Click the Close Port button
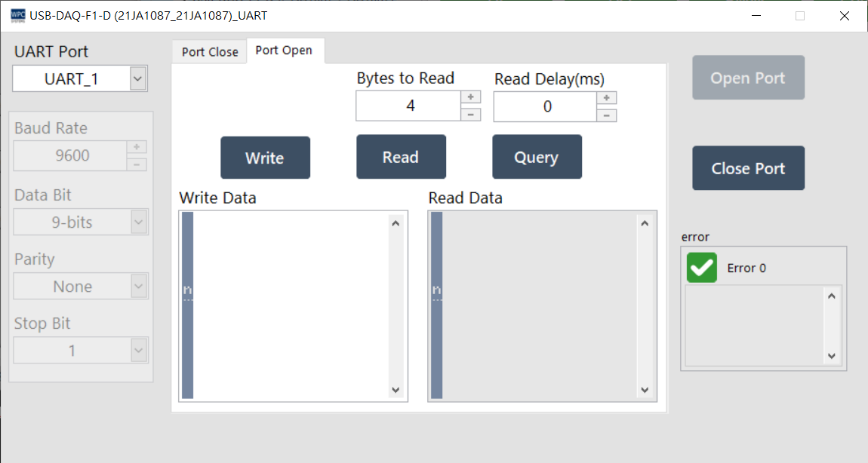The image size is (868, 463). point(748,167)
